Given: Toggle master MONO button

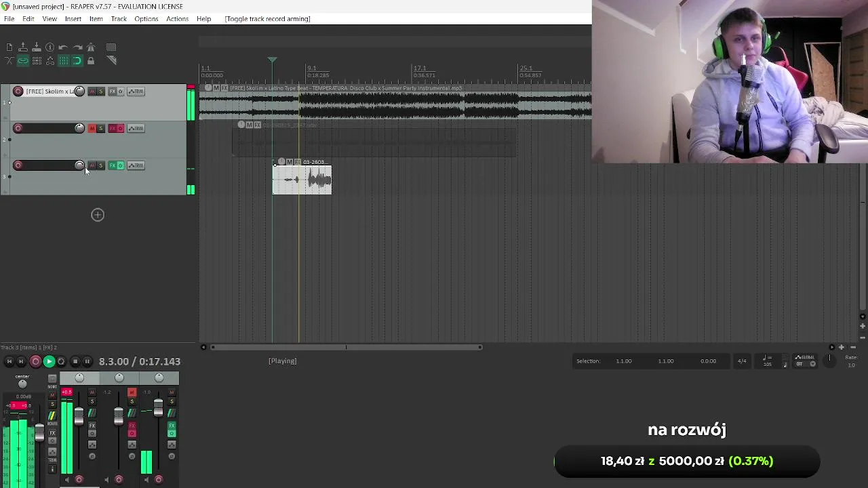Looking at the screenshot, I should 52,380.
